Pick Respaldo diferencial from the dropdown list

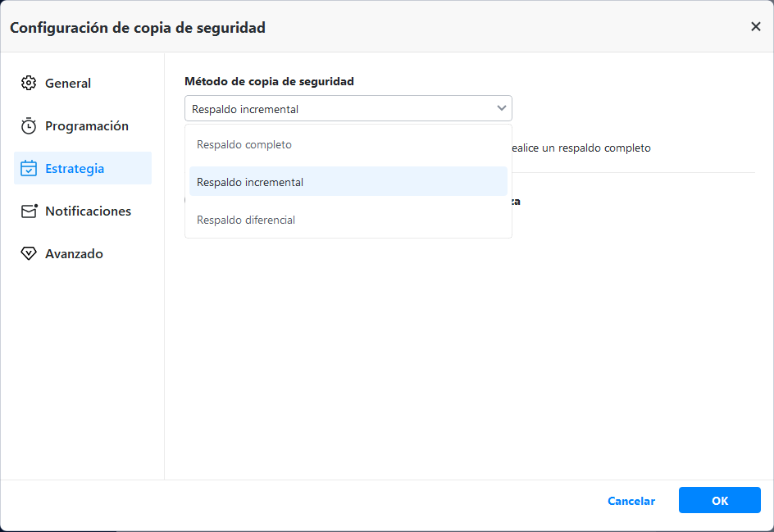click(x=246, y=220)
